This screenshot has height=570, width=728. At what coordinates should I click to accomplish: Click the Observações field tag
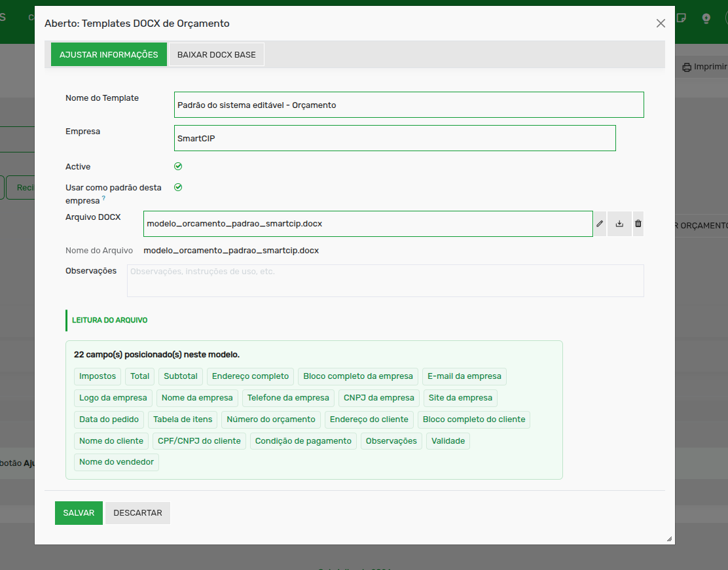[391, 441]
